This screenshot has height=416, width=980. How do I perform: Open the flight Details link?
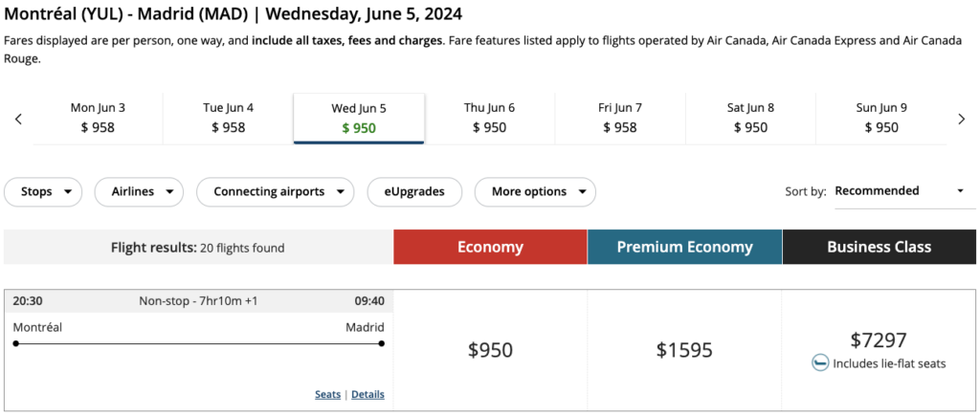point(367,394)
